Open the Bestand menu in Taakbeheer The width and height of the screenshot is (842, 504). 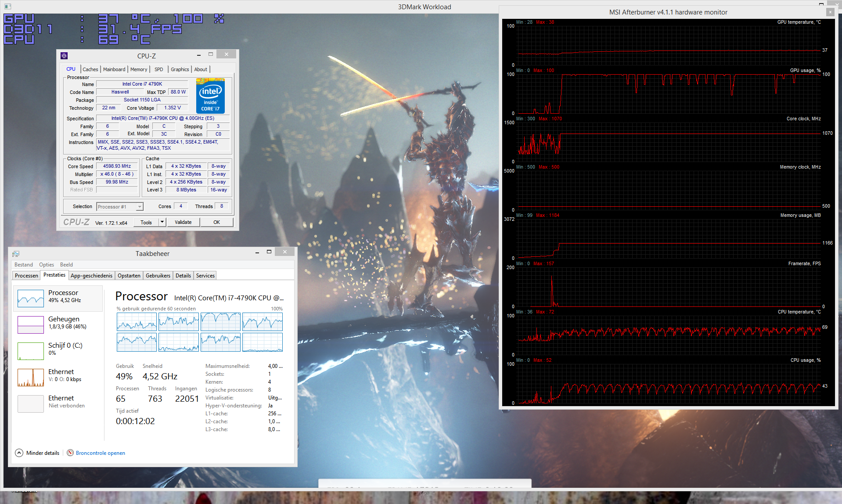pyautogui.click(x=24, y=265)
